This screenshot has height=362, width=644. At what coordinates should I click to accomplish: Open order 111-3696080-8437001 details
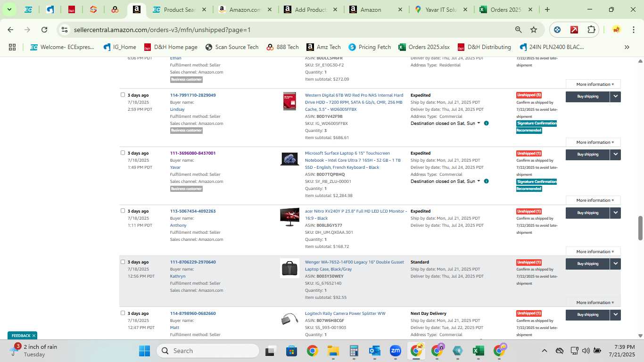(x=193, y=153)
